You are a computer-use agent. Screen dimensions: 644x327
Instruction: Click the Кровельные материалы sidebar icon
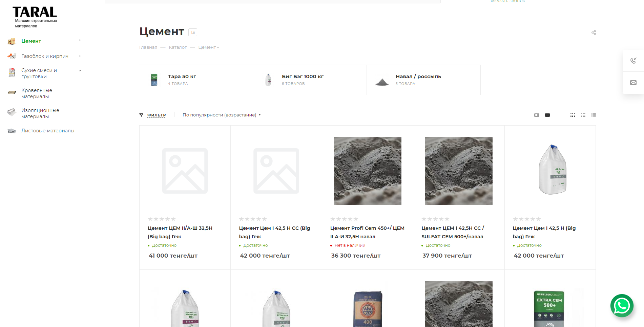tap(12, 92)
